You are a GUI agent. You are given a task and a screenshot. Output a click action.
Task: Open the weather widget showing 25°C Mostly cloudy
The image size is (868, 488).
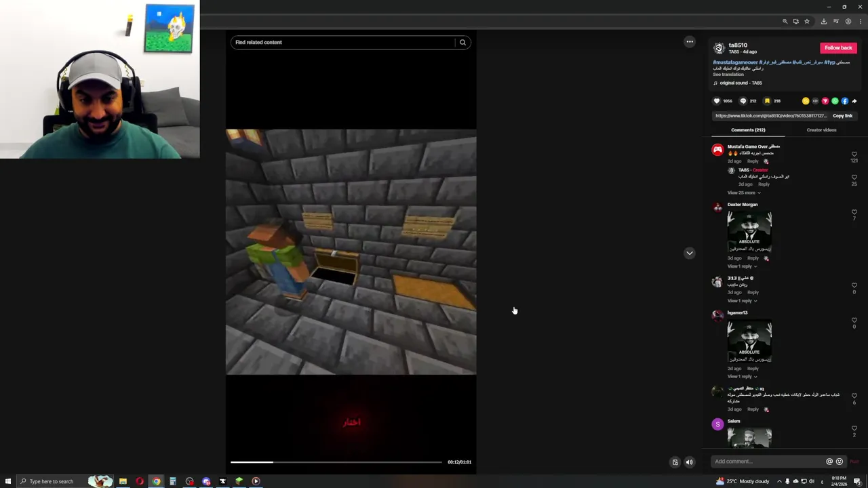(x=743, y=481)
